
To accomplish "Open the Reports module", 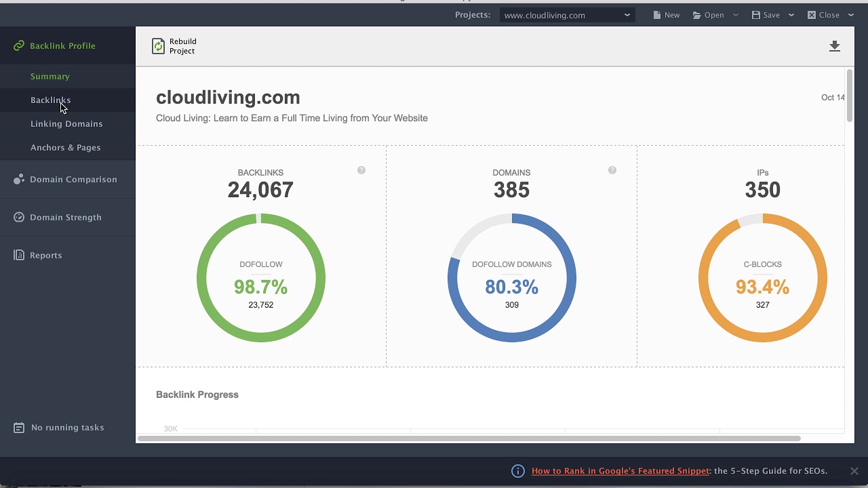I will [45, 256].
